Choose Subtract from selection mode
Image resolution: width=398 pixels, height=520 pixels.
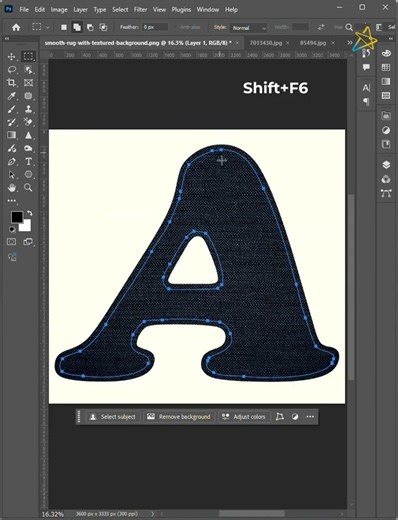pyautogui.click(x=90, y=27)
